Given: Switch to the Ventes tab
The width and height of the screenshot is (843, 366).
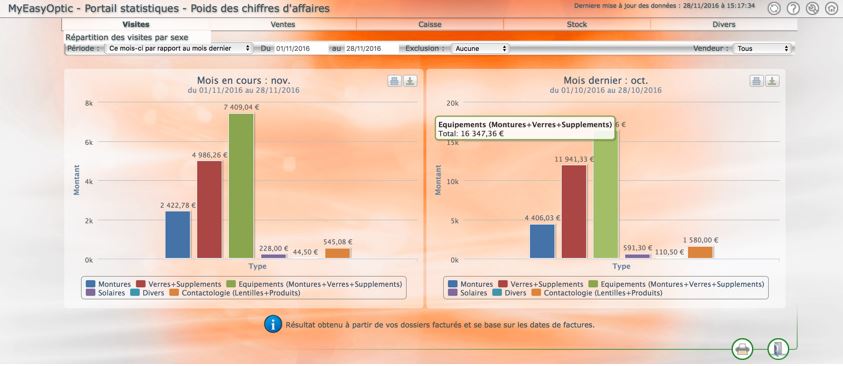Looking at the screenshot, I should [x=283, y=24].
